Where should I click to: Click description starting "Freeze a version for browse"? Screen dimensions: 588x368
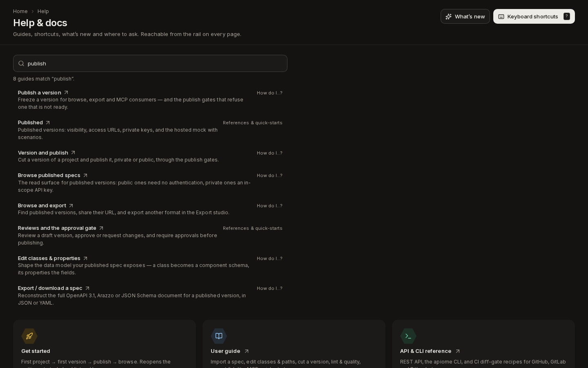click(131, 103)
